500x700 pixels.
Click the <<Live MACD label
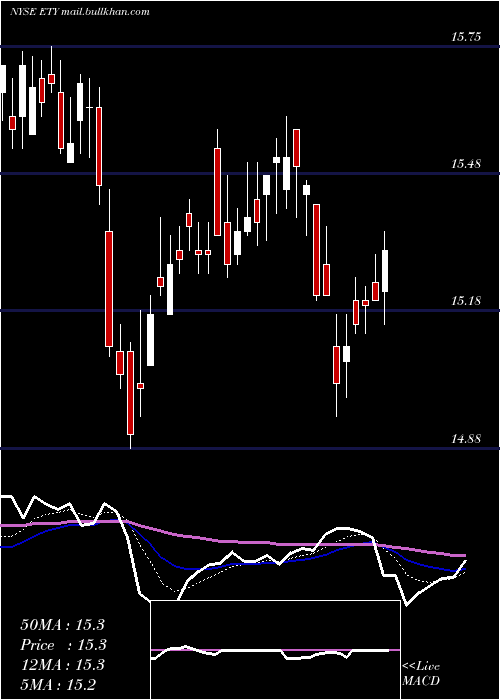421,673
